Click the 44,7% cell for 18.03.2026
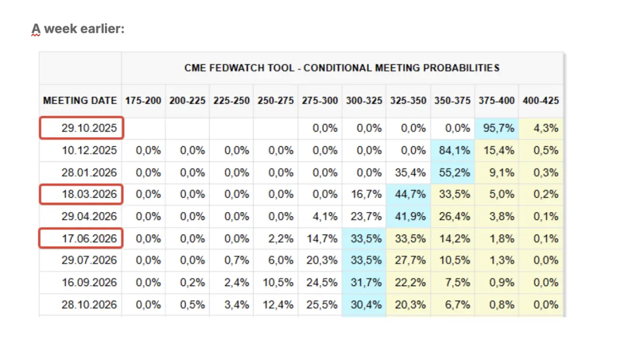 pyautogui.click(x=408, y=194)
